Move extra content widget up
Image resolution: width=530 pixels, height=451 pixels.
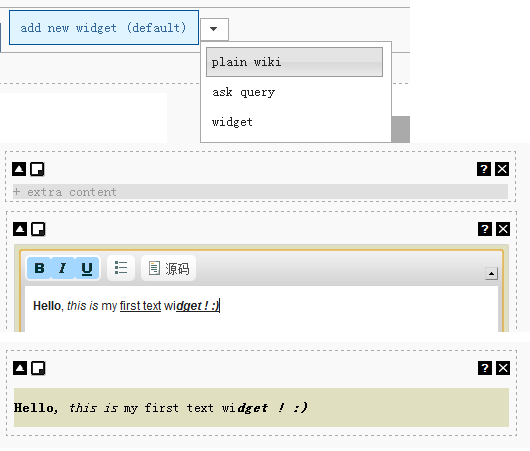19,169
